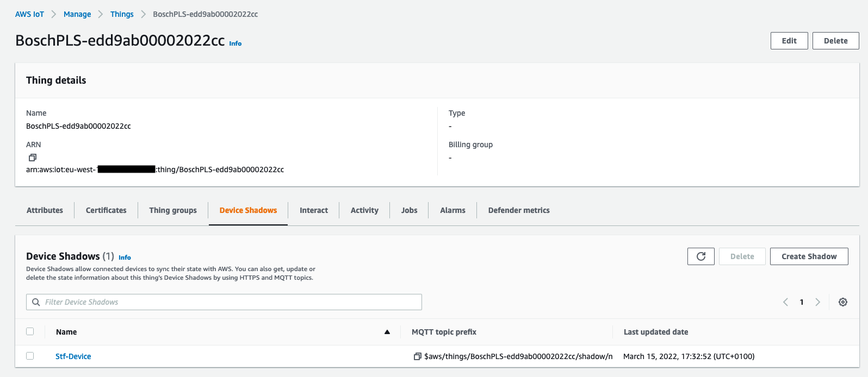Screen dimensions: 868x377
Task: Focus the Filter Device Shadows search field
Action: pyautogui.click(x=224, y=302)
